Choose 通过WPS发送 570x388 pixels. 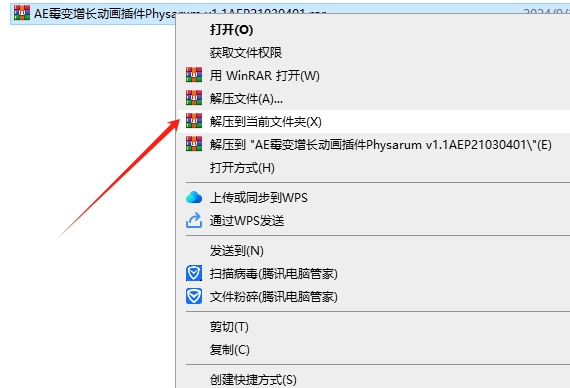(x=247, y=221)
